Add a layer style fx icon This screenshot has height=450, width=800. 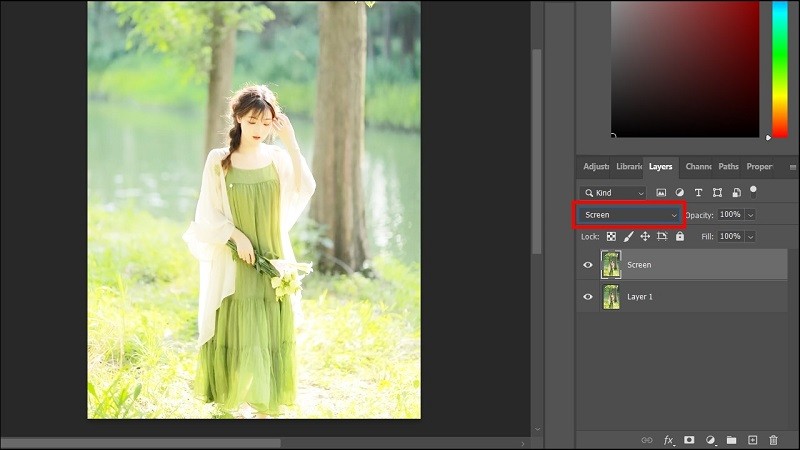pos(668,440)
